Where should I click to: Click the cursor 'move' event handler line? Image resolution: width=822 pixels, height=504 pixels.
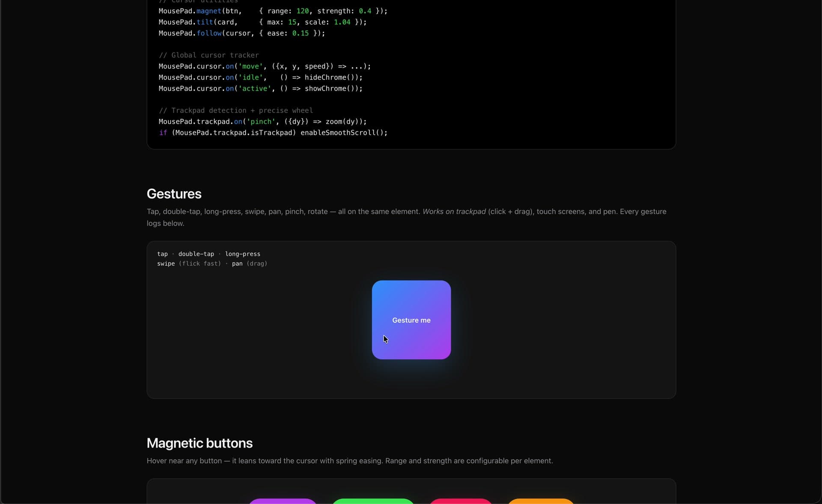265,66
